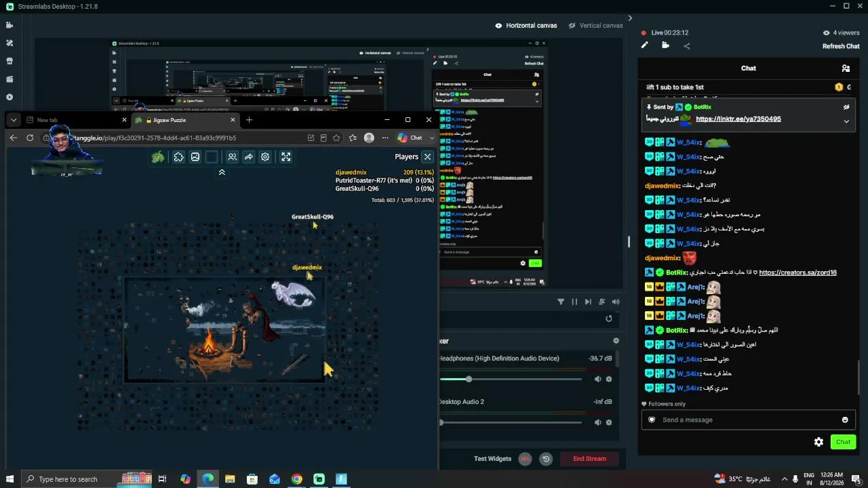Open the Mixer panel settings gear
This screenshot has height=488, width=868.
616,341
